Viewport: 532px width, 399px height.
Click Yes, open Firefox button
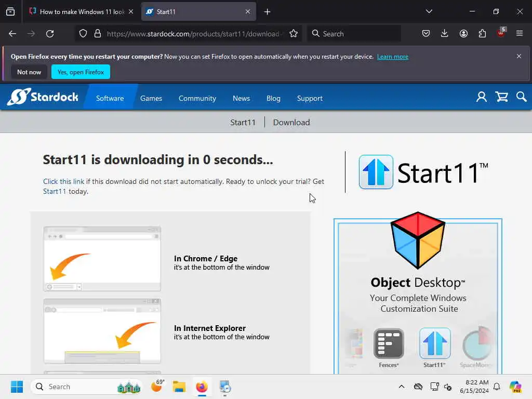[x=81, y=72]
